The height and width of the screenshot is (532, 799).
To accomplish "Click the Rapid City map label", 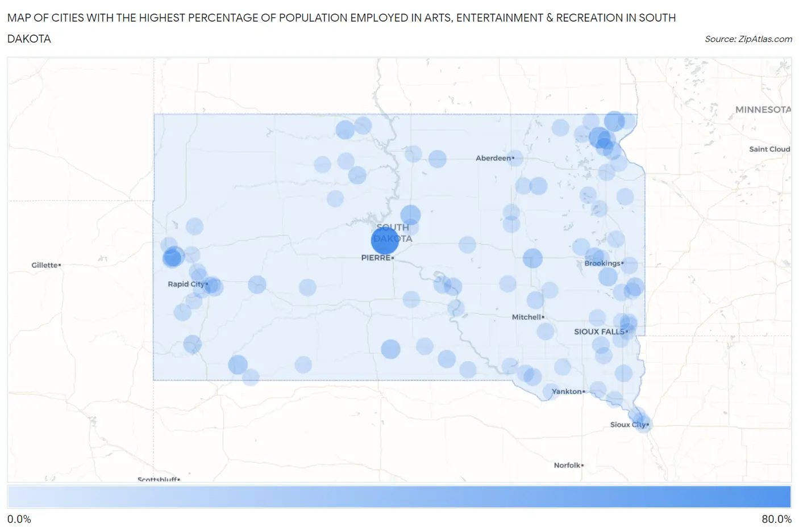I will pos(188,284).
